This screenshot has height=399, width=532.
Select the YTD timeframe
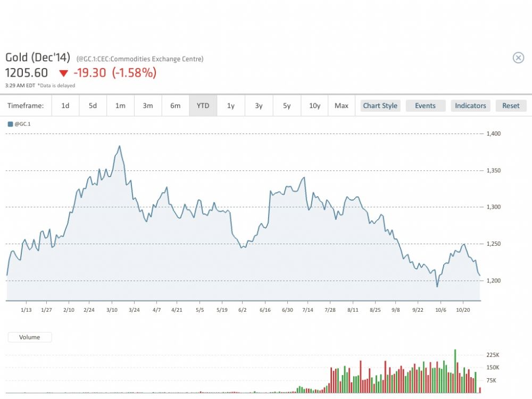[203, 106]
